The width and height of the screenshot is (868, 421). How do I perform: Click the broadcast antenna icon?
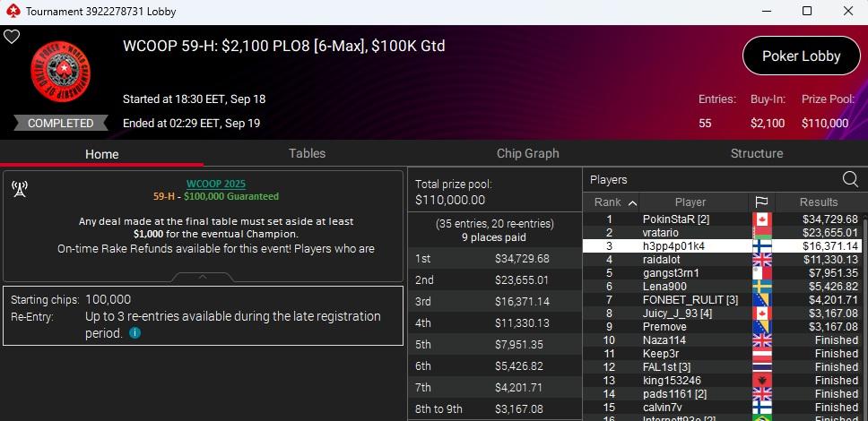tap(19, 188)
